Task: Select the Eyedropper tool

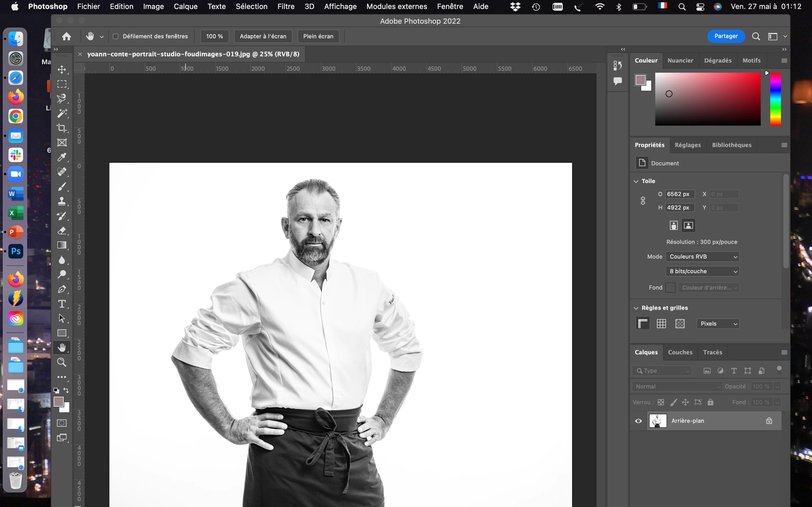Action: click(62, 157)
